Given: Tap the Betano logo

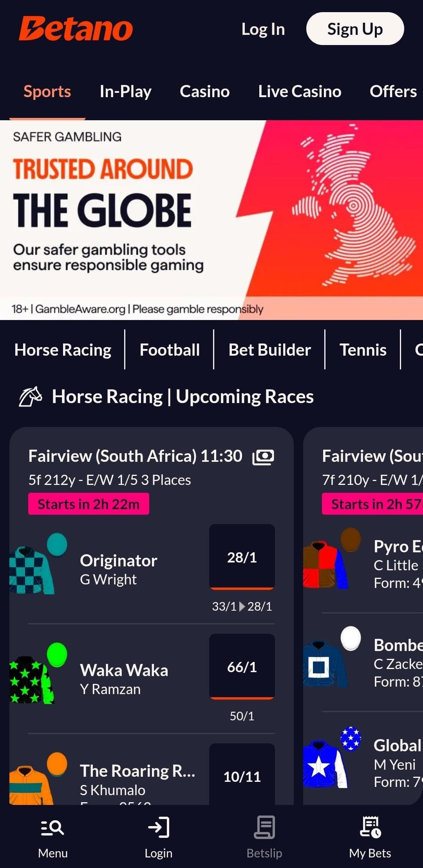Looking at the screenshot, I should (x=76, y=29).
